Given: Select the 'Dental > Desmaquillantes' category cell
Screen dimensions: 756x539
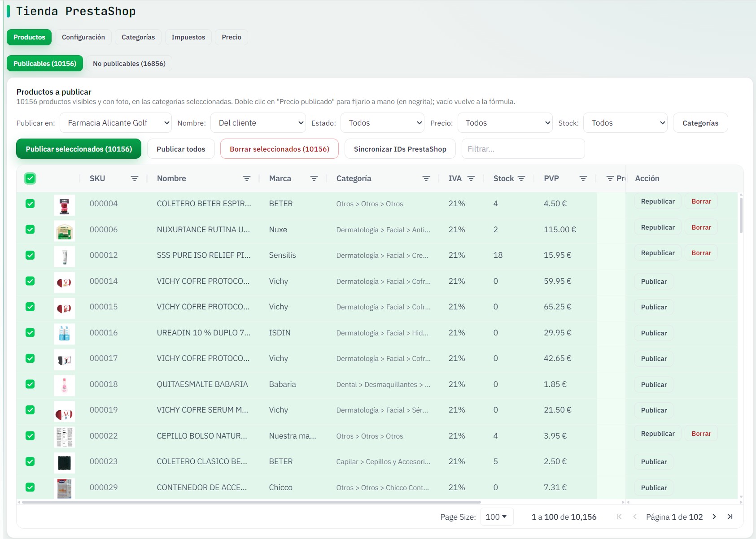Looking at the screenshot, I should click(383, 384).
